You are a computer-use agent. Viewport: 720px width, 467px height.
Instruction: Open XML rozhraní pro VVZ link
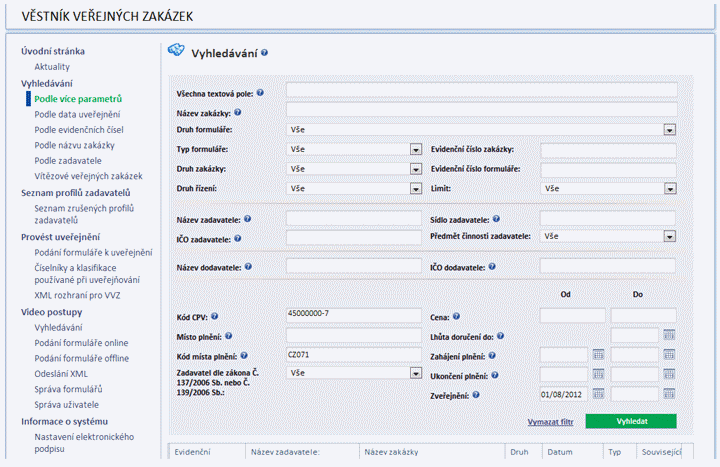tap(77, 295)
